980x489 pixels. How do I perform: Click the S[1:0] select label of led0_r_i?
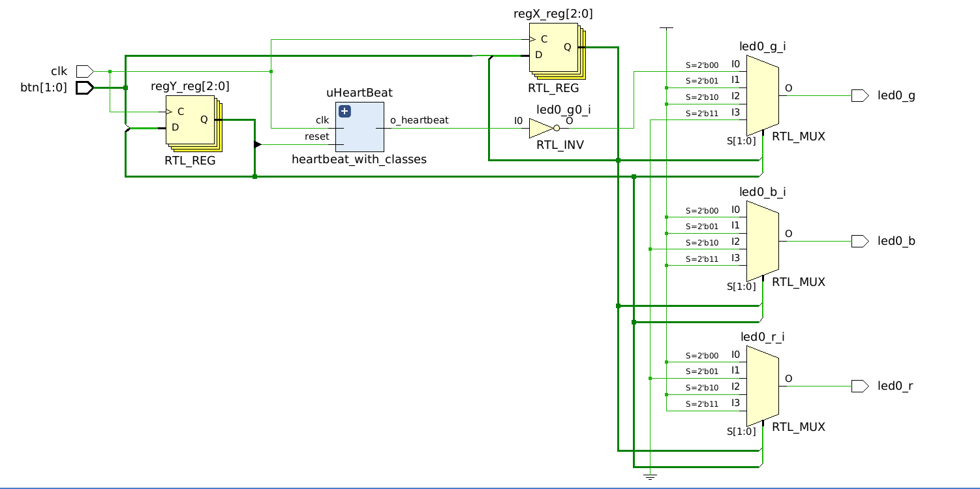coord(741,431)
